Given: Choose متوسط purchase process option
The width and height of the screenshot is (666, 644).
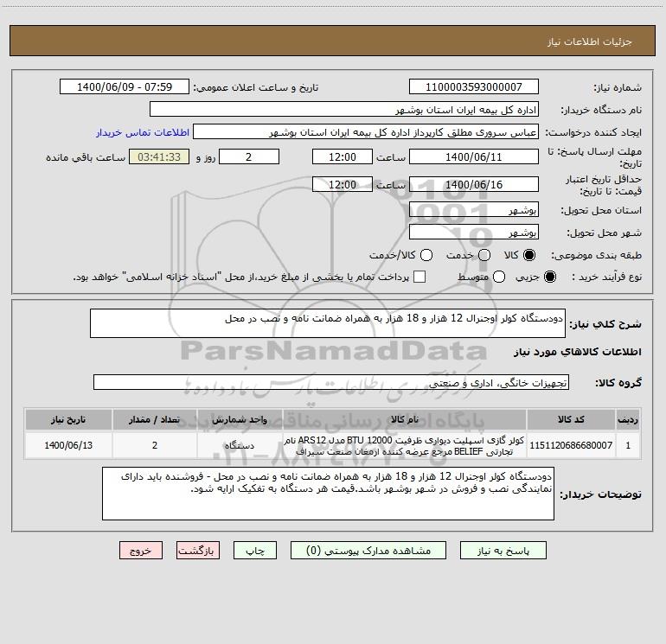Looking at the screenshot, I should [499, 277].
